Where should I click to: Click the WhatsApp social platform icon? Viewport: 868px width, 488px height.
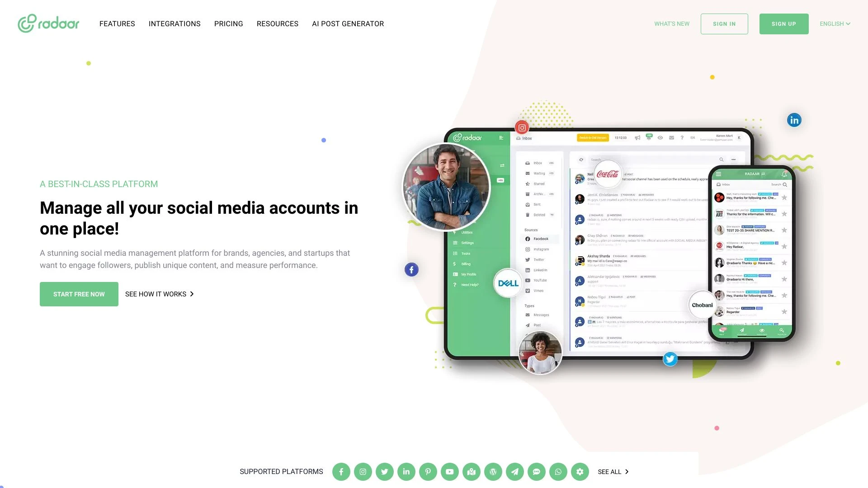557,471
